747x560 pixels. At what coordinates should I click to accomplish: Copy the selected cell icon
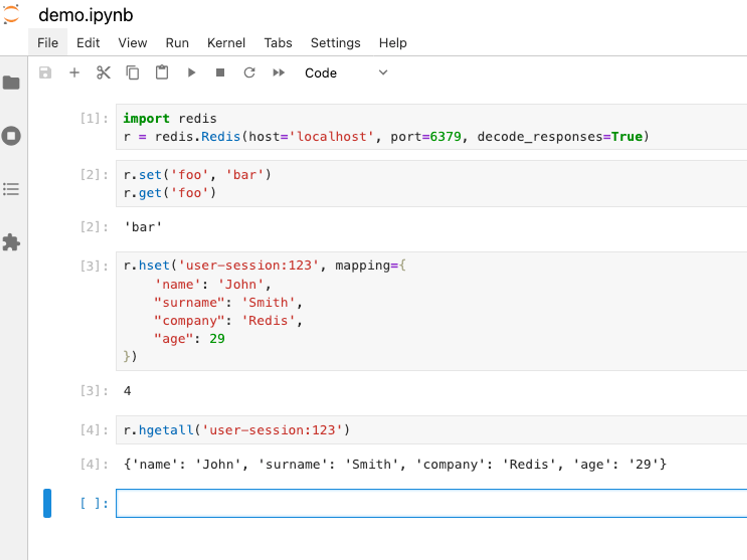[x=132, y=73]
